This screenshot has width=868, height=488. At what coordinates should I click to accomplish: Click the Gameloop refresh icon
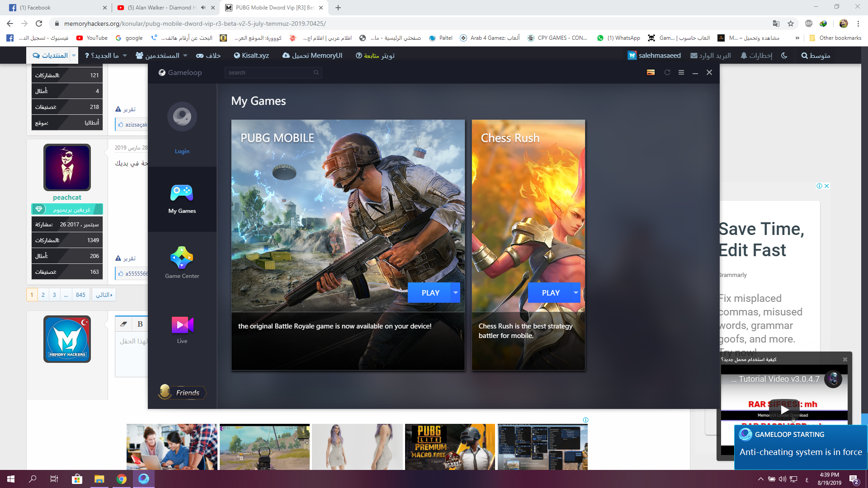pyautogui.click(x=667, y=72)
